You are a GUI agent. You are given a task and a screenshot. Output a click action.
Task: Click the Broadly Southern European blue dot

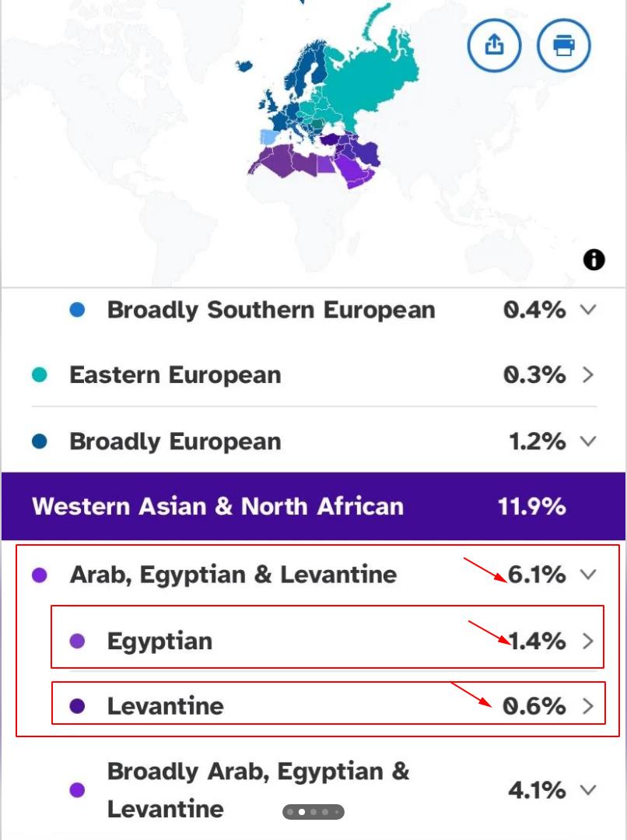(x=77, y=310)
